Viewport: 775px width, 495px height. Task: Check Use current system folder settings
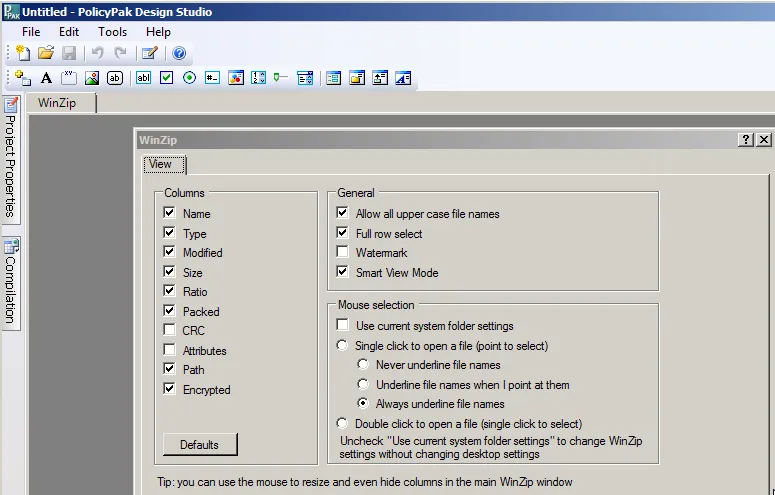(342, 325)
